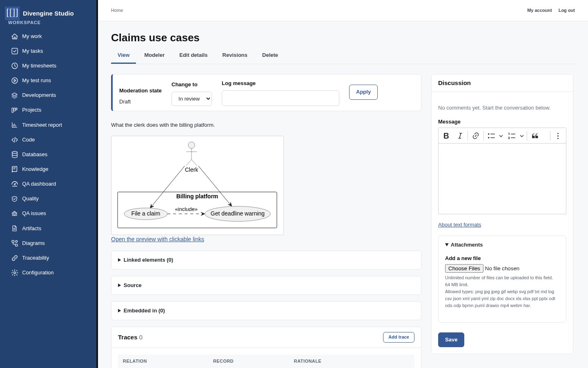Image resolution: width=588 pixels, height=368 pixels.
Task: Open the Edit details tab
Action: pyautogui.click(x=194, y=55)
